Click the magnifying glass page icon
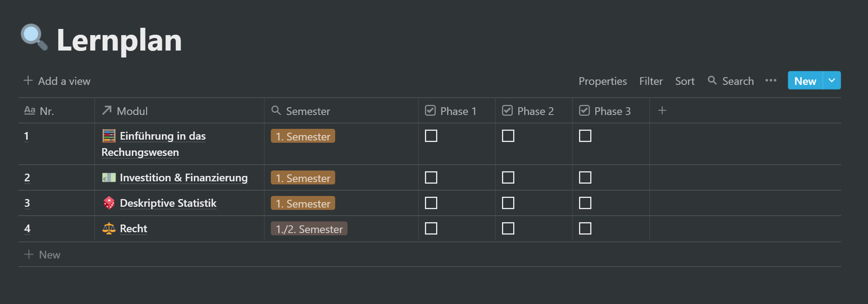Screen dimensions: 868x304 (34, 37)
